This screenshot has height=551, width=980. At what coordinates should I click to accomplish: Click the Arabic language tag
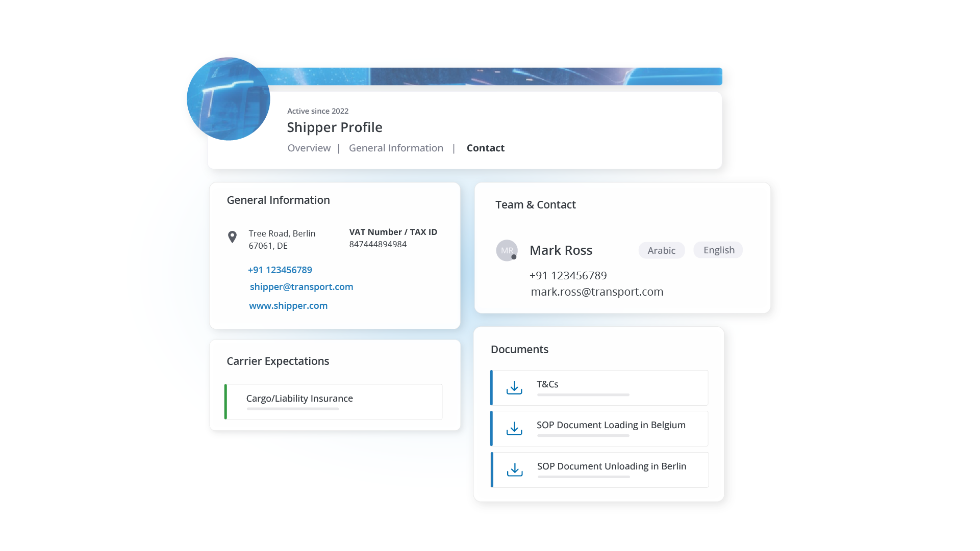point(661,250)
